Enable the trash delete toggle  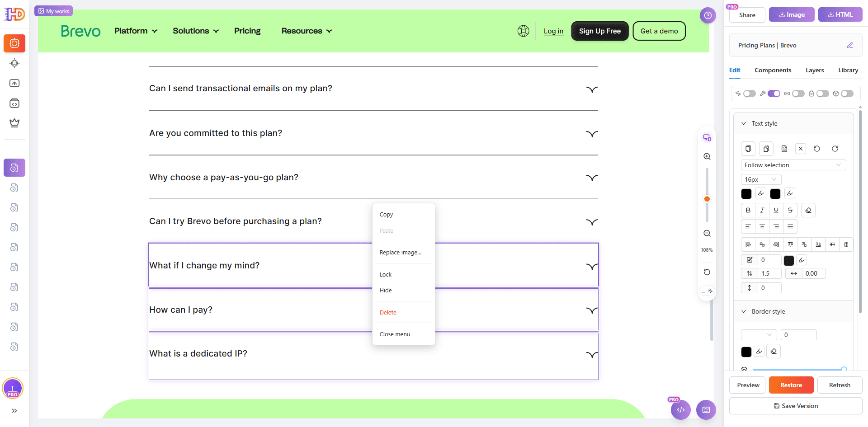coord(822,94)
